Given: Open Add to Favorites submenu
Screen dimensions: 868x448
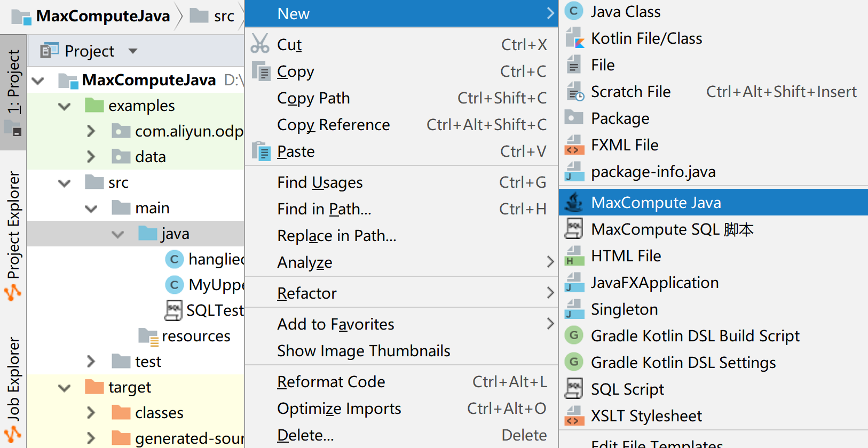Looking at the screenshot, I should coord(401,324).
